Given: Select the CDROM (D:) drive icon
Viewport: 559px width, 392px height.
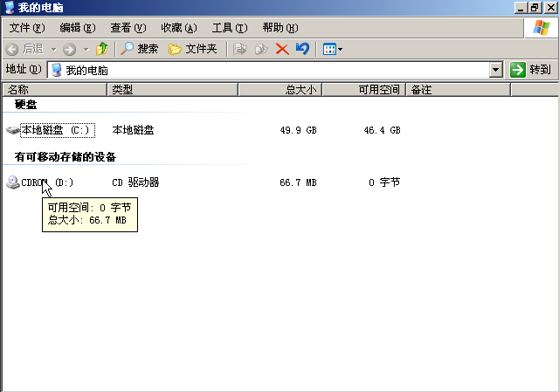Looking at the screenshot, I should tap(13, 182).
